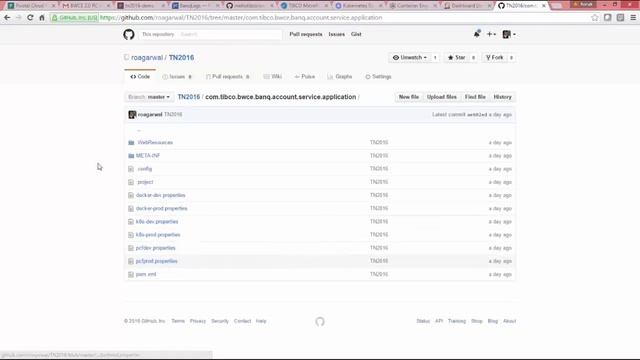Click the META-INF folder icon
This screenshot has width=640, height=360.
131,156
